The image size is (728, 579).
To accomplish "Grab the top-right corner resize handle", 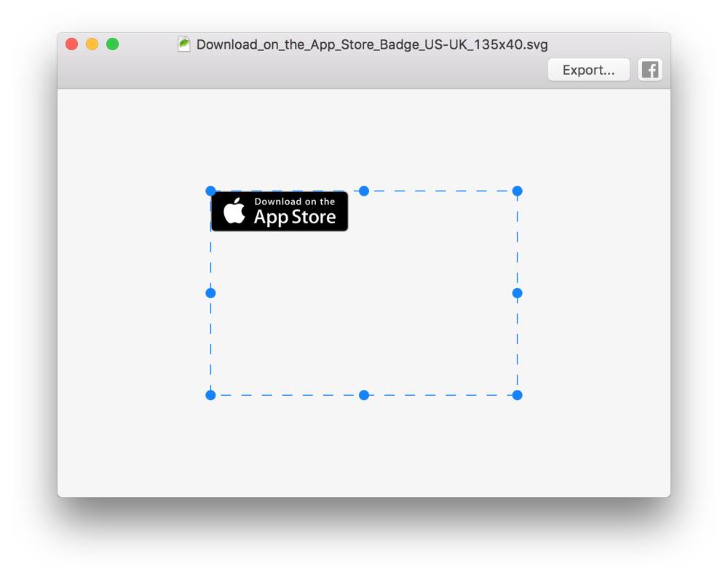I will (517, 191).
